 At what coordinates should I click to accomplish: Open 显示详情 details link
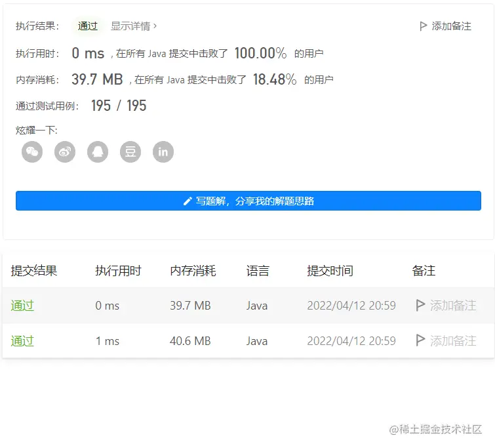click(x=130, y=26)
